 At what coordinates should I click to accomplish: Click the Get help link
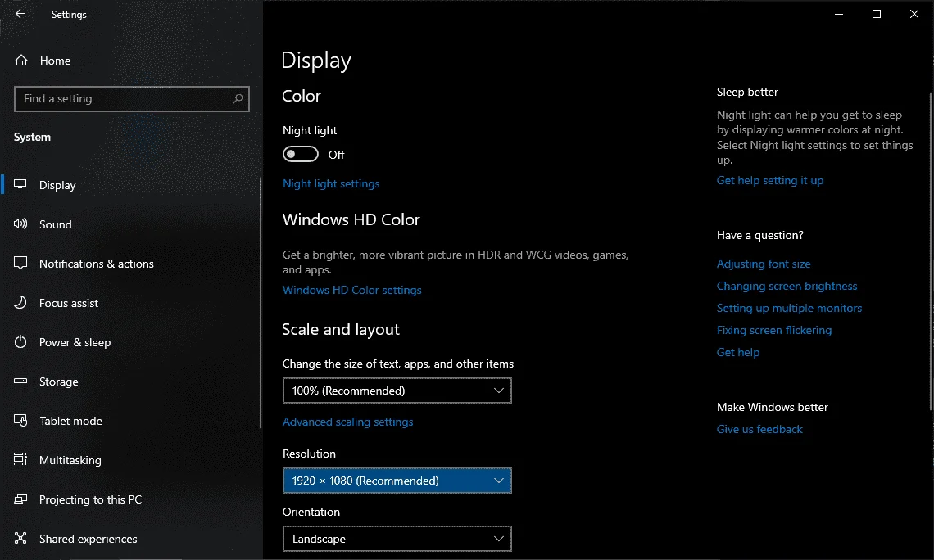pyautogui.click(x=738, y=352)
